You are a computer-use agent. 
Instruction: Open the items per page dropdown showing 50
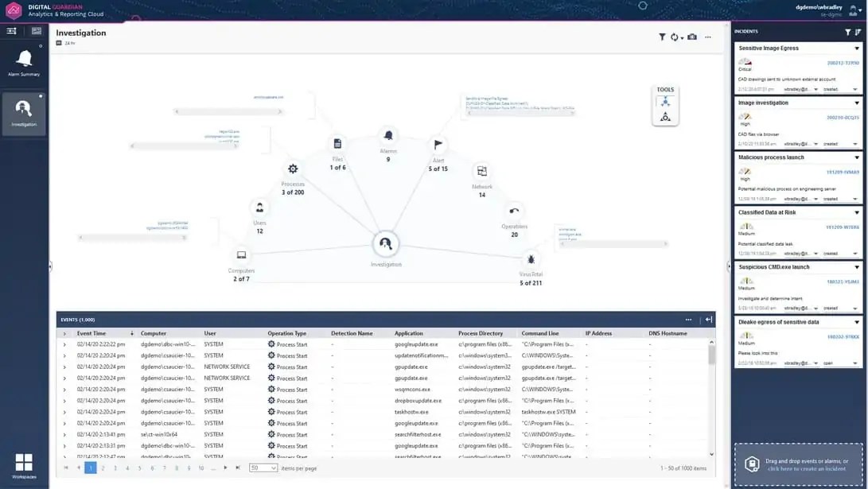pos(263,468)
